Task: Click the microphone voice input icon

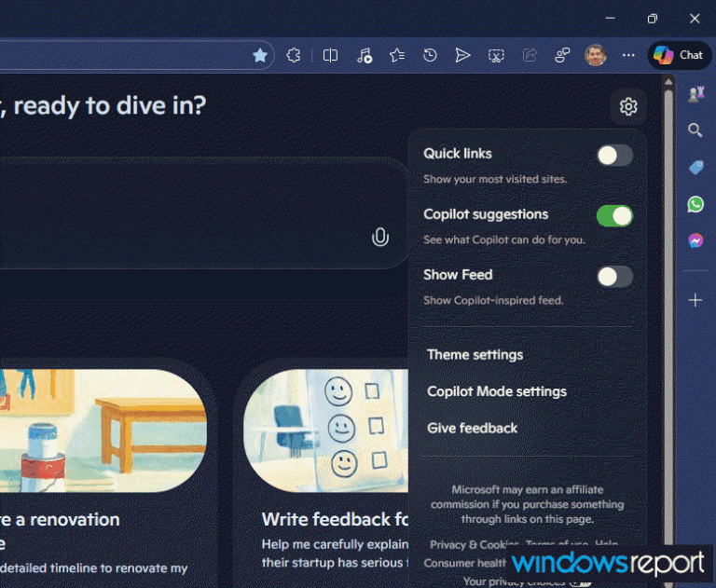Action: 380,238
